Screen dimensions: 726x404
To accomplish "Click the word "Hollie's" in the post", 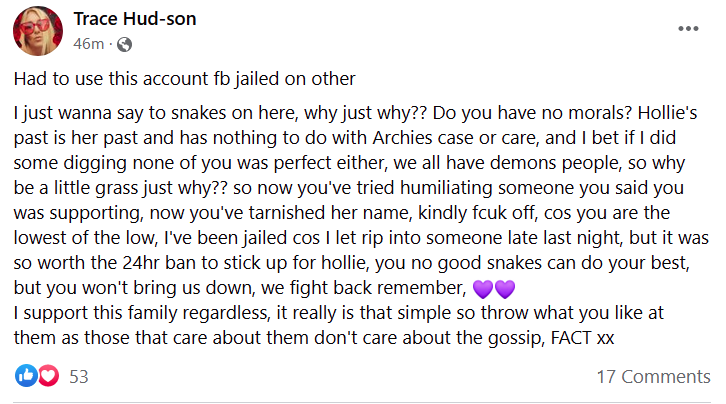I will [667, 113].
